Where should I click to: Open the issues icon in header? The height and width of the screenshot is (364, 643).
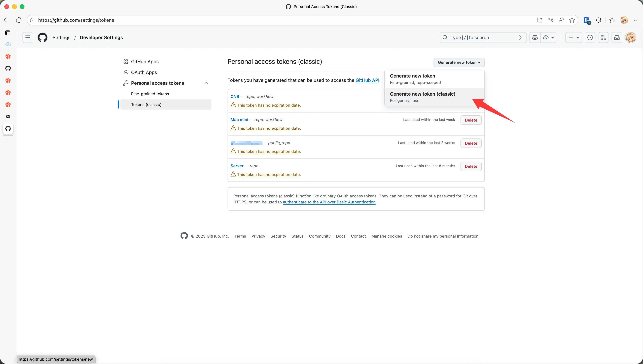click(x=590, y=38)
